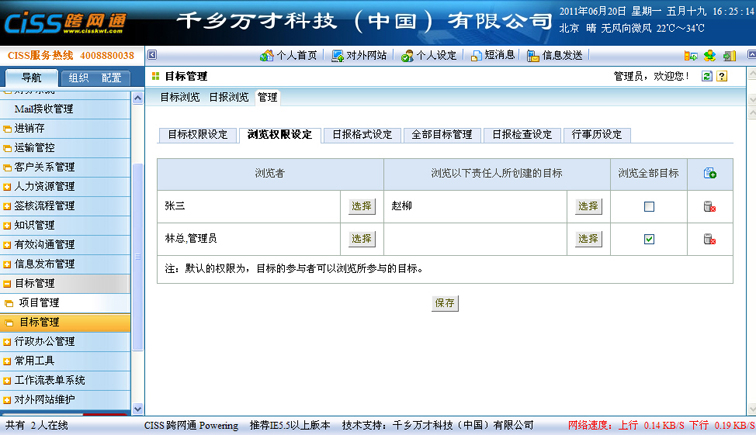Click the add new row icon in table header
The image size is (756, 435).
tap(709, 173)
